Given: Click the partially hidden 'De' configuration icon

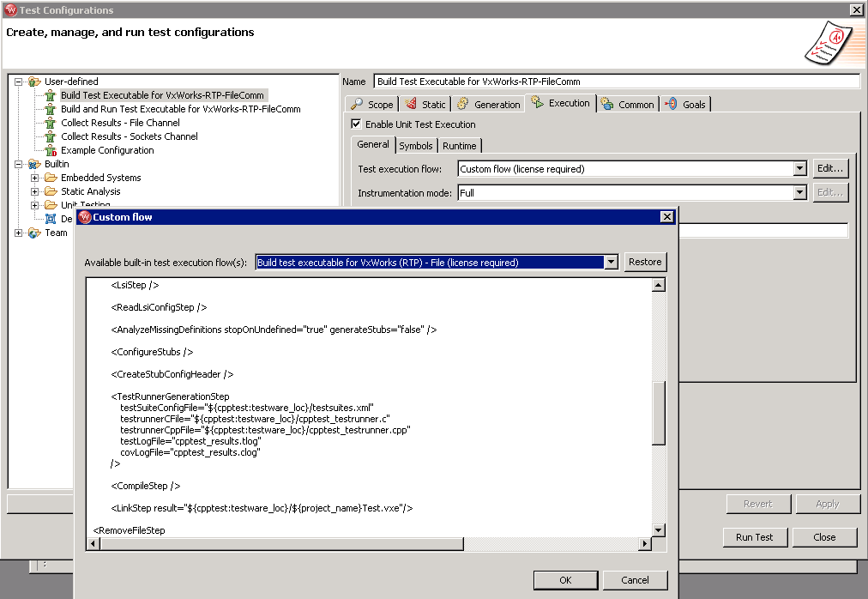Looking at the screenshot, I should [51, 219].
